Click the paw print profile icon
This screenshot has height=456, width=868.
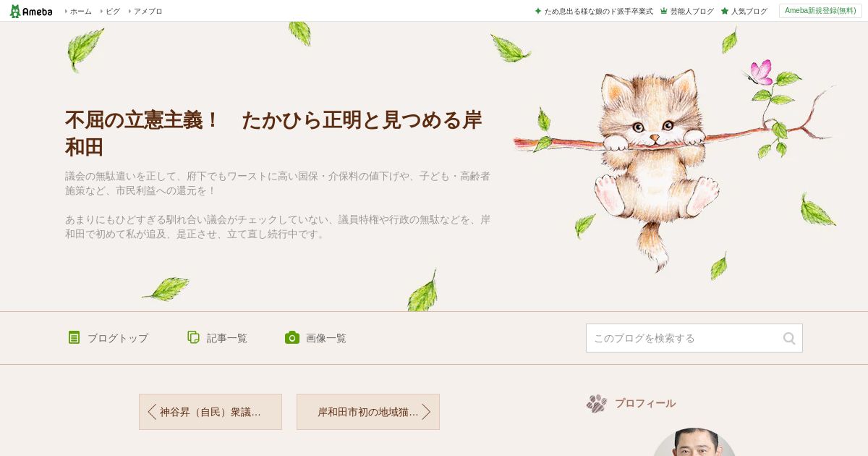point(597,403)
